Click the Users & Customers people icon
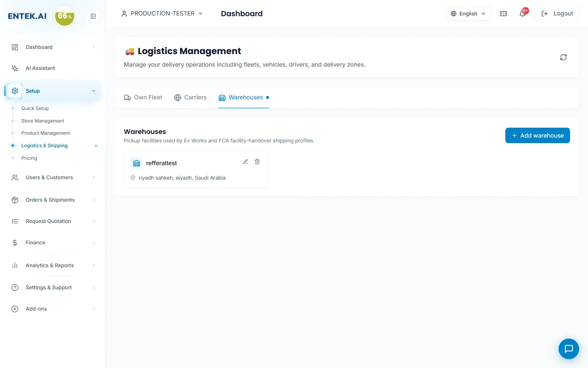 [15, 177]
